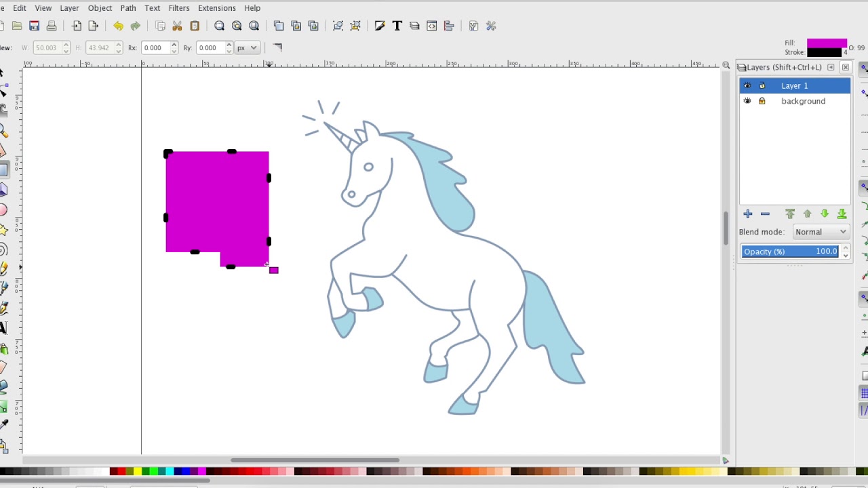Click the layer Opacity slider
This screenshot has height=488, width=868.
tap(791, 251)
